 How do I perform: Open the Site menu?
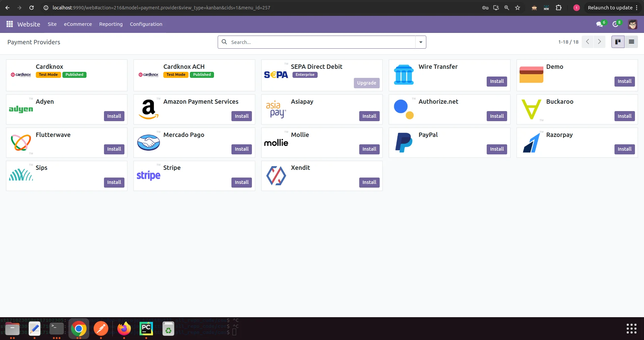[x=52, y=24]
